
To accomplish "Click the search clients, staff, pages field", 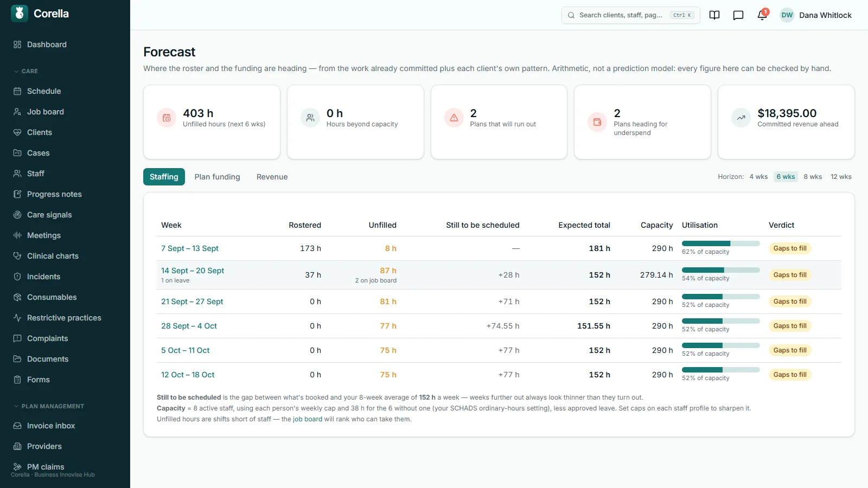I will [x=630, y=15].
